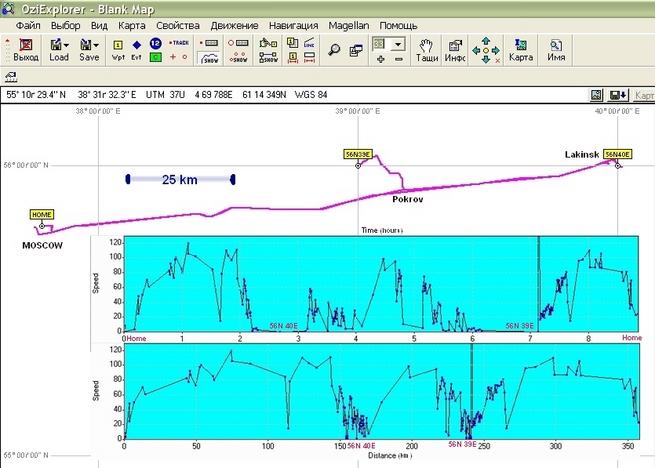Viewport: 655px width, 468px height.
Task: Click the zoom out minus button
Action: (399, 59)
